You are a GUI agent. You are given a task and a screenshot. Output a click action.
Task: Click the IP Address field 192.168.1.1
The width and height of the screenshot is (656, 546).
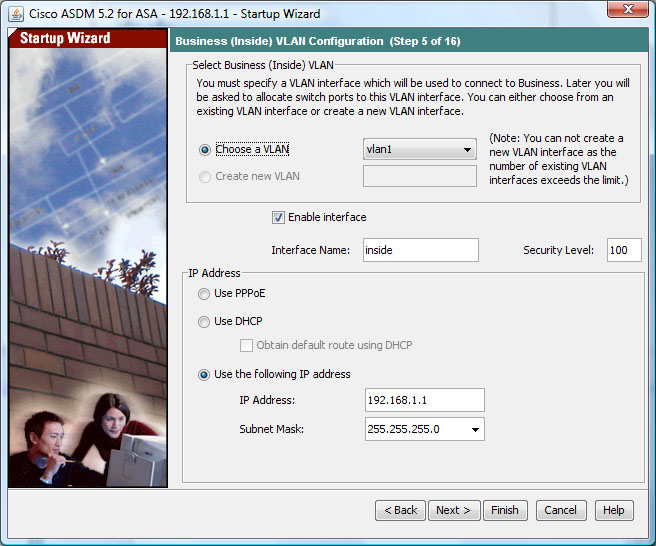[425, 400]
